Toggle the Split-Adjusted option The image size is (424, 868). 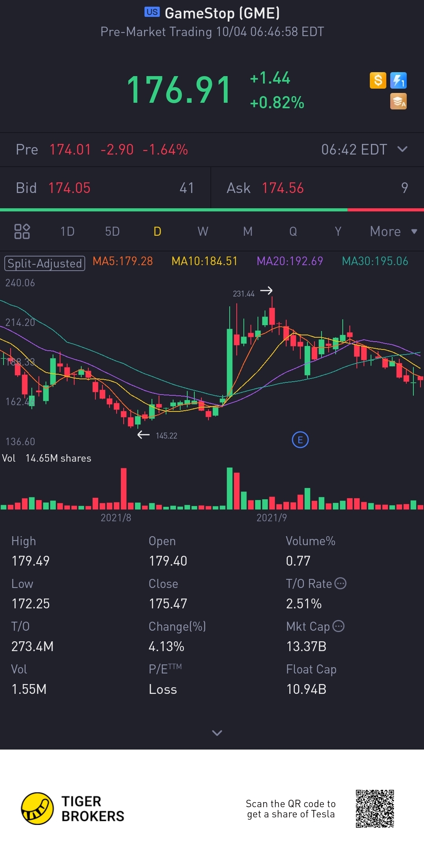coord(45,263)
